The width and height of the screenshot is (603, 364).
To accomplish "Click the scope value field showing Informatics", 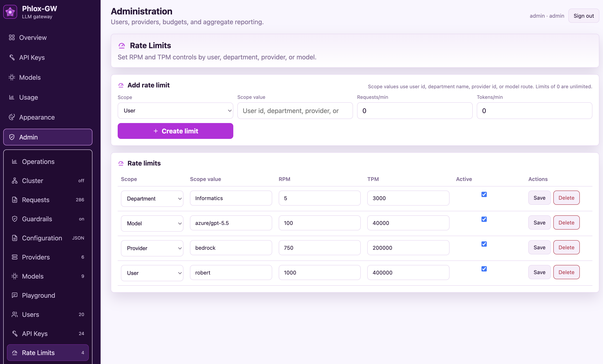I will click(231, 198).
